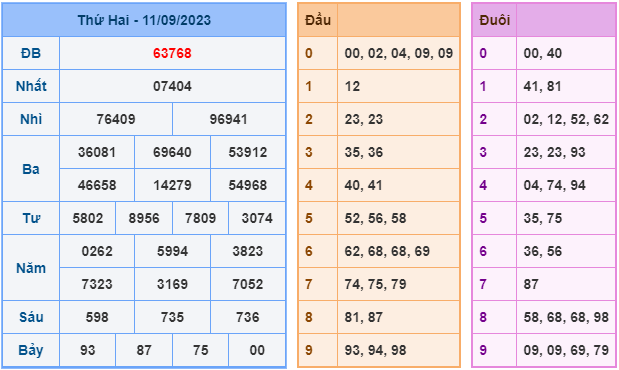Select fourth prize number 3074
This screenshot has height=370, width=619.
pyautogui.click(x=257, y=218)
